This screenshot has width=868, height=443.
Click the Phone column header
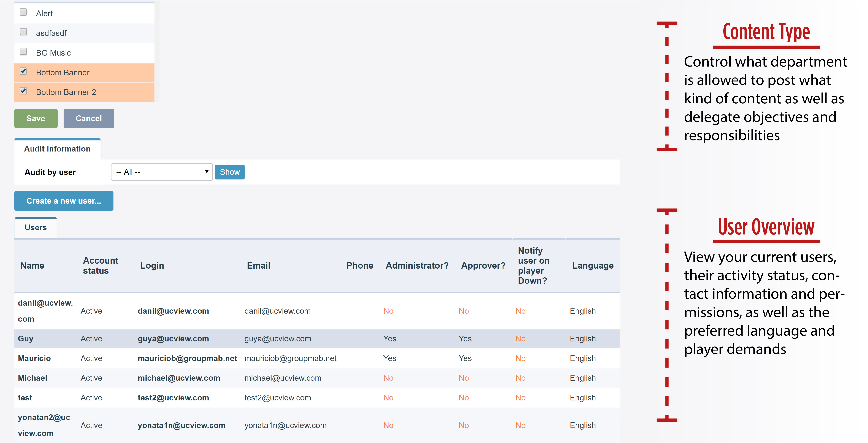tap(360, 266)
